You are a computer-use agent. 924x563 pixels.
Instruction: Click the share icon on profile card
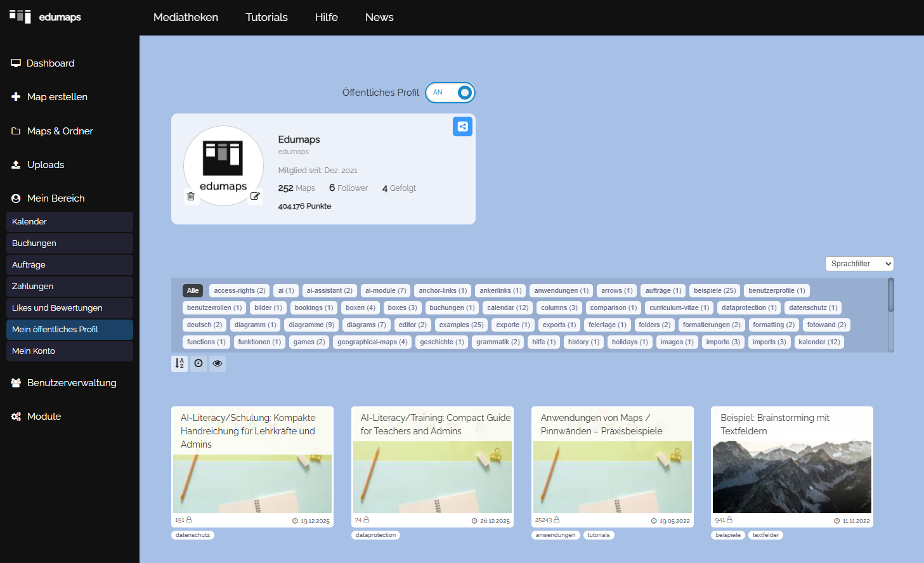coord(462,127)
